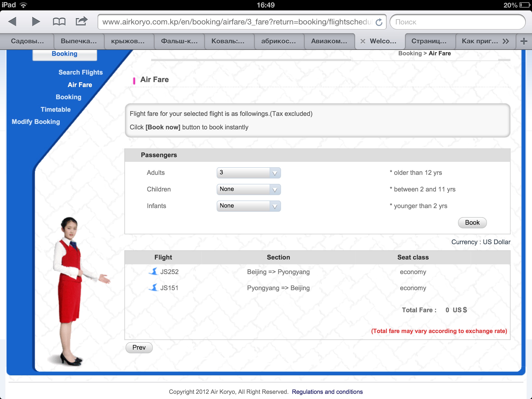Close the Welco... tab with X
532x399 pixels.
point(363,41)
